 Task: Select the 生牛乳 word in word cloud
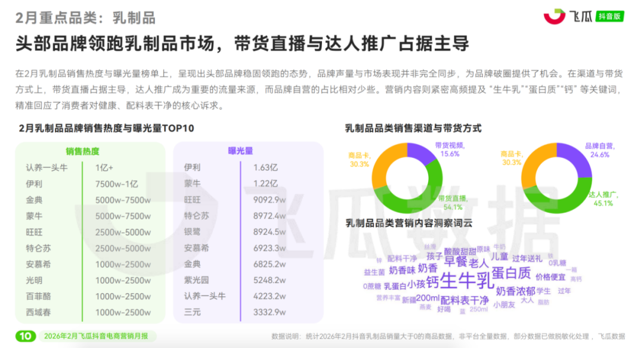(466, 279)
